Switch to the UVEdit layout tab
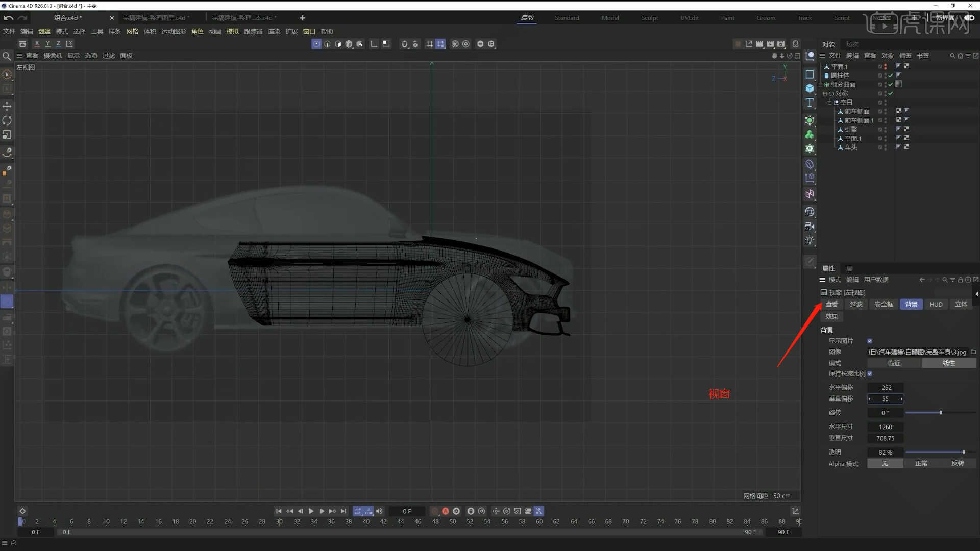The width and height of the screenshot is (980, 551). pyautogui.click(x=690, y=18)
